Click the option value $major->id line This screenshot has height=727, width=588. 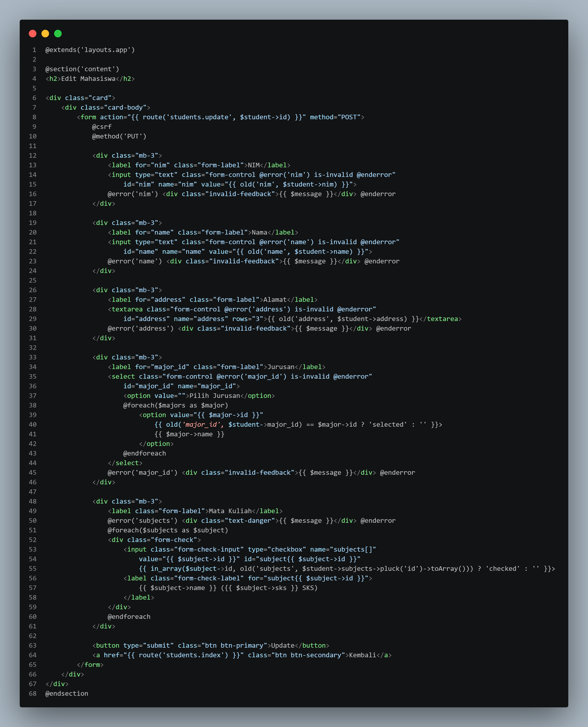click(201, 415)
